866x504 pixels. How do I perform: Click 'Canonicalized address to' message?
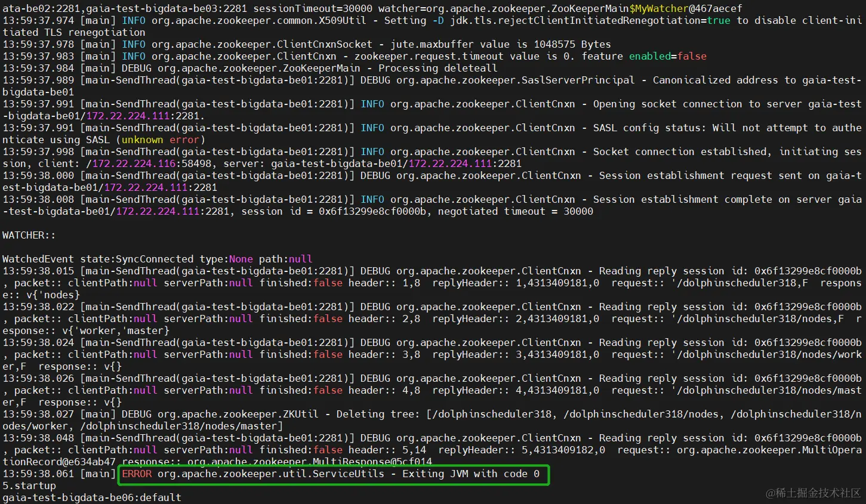725,80
